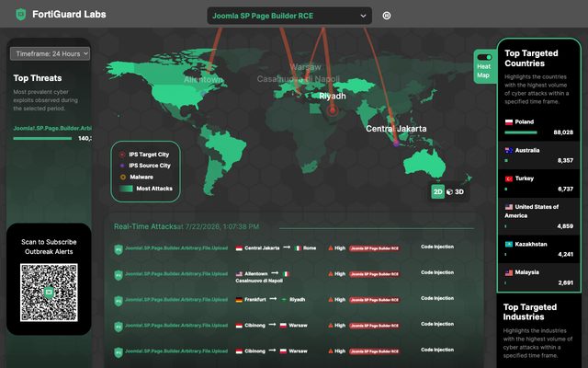Select Turkey's 6,737 count
The image size is (588, 368).
[566, 189]
